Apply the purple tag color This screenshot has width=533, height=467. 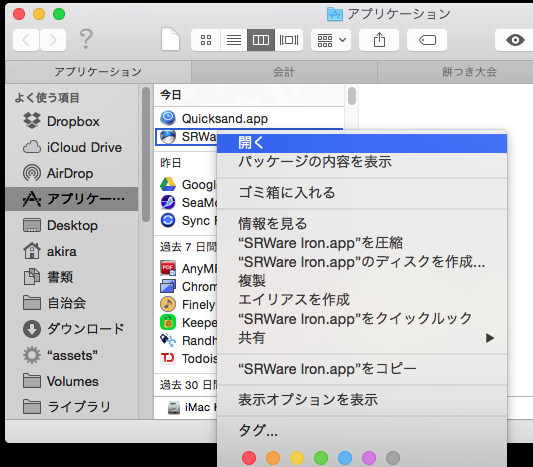tap(369, 458)
